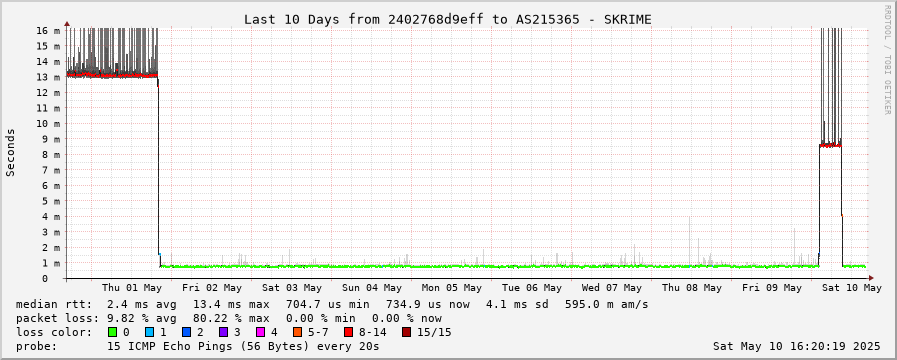Click the '13 m' y-axis tick label
The height and width of the screenshot is (360, 897).
click(x=48, y=77)
